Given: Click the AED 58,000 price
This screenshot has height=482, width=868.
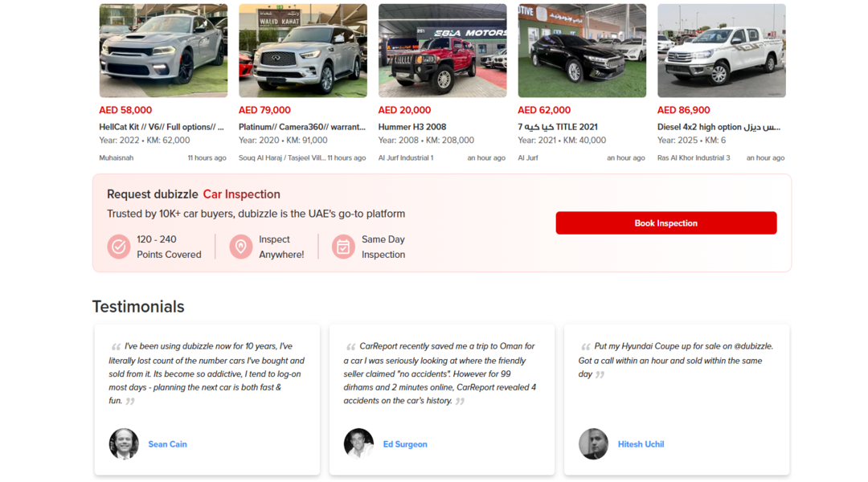Looking at the screenshot, I should click(125, 110).
